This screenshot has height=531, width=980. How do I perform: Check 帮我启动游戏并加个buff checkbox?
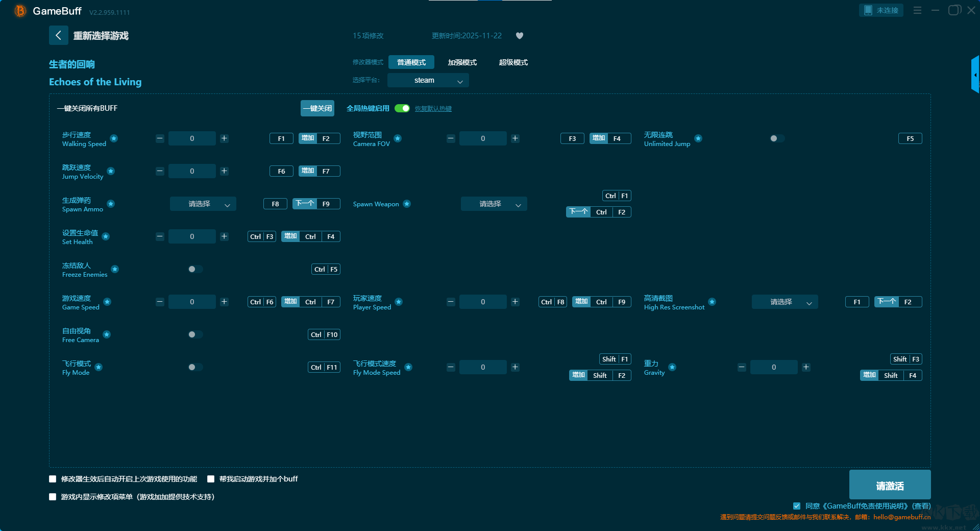211,479
